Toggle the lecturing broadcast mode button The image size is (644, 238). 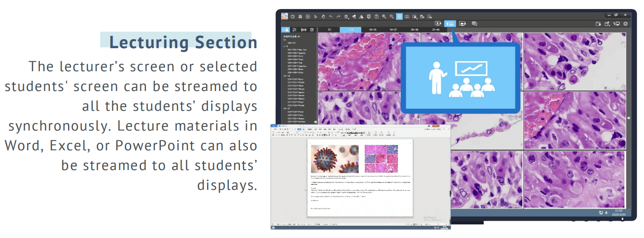click(450, 24)
